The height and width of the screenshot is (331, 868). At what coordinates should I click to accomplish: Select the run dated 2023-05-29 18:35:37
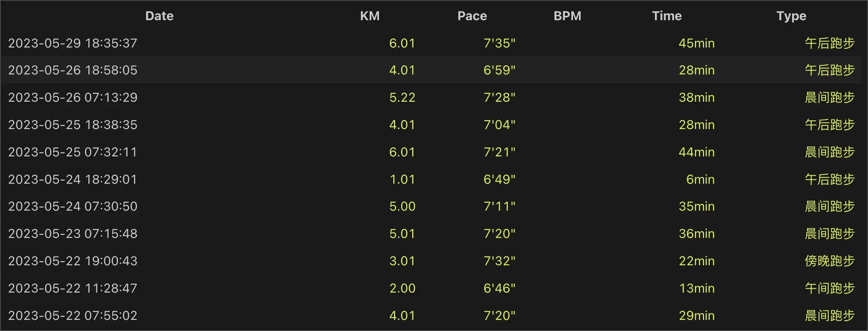tap(432, 43)
